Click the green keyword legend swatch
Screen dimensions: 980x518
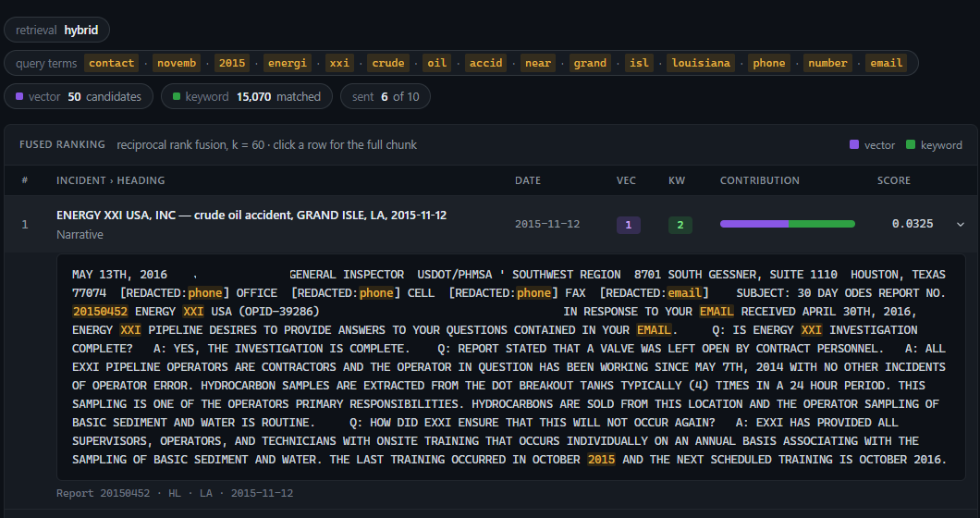(x=911, y=144)
